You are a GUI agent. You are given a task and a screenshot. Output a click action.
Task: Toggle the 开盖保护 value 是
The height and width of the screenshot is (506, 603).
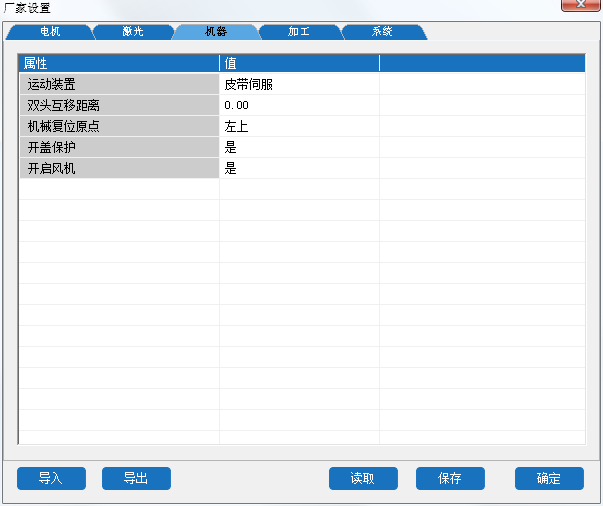(298, 148)
